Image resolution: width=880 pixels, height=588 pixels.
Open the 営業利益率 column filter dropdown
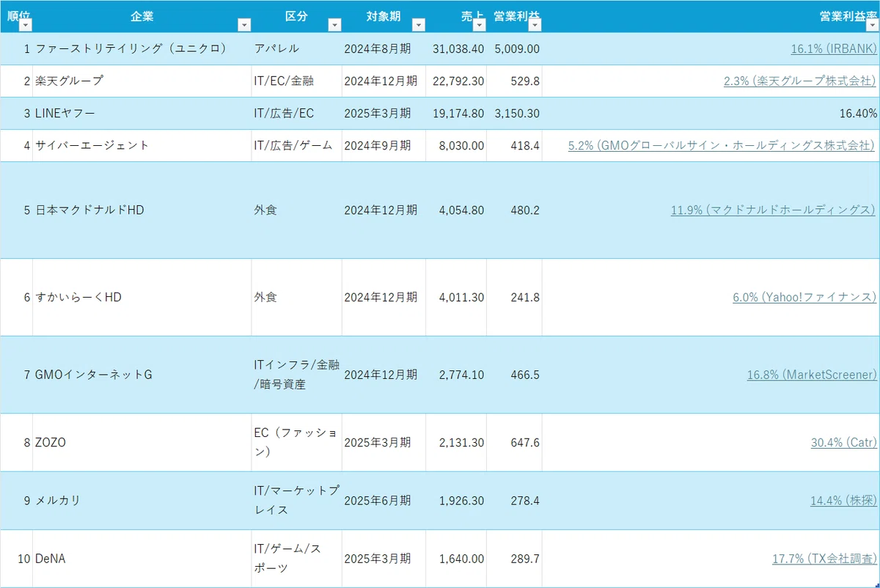pos(872,25)
